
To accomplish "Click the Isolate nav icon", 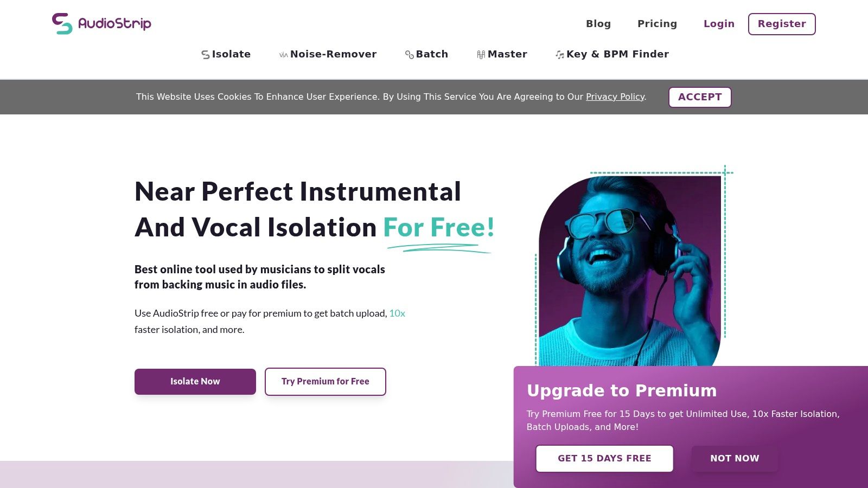I will point(206,55).
